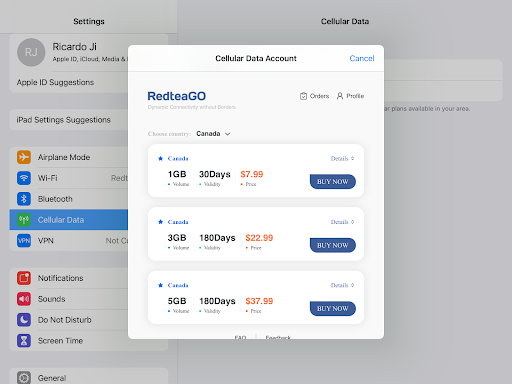
Task: Click the star icon on 3GB plan
Action: (x=160, y=222)
